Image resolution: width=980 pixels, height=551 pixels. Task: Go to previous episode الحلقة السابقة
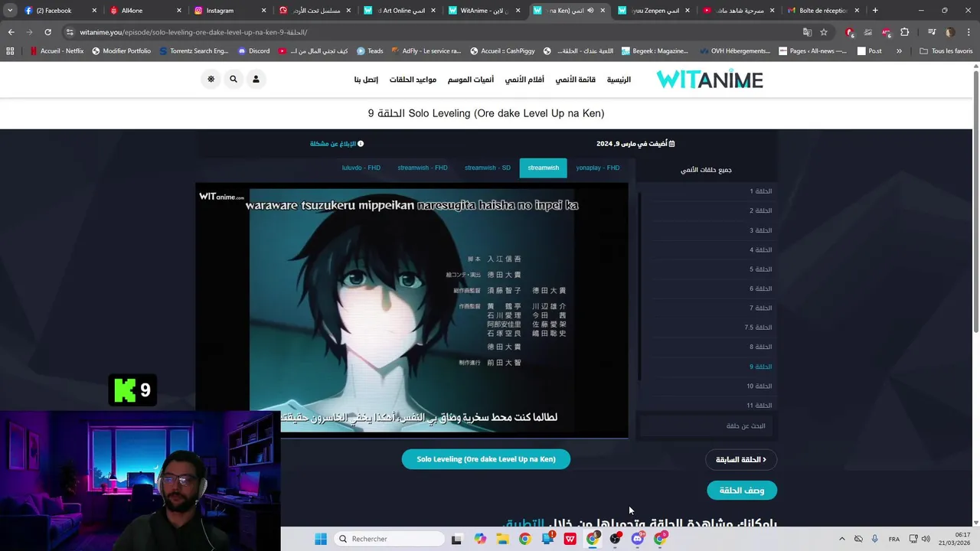[x=740, y=459]
